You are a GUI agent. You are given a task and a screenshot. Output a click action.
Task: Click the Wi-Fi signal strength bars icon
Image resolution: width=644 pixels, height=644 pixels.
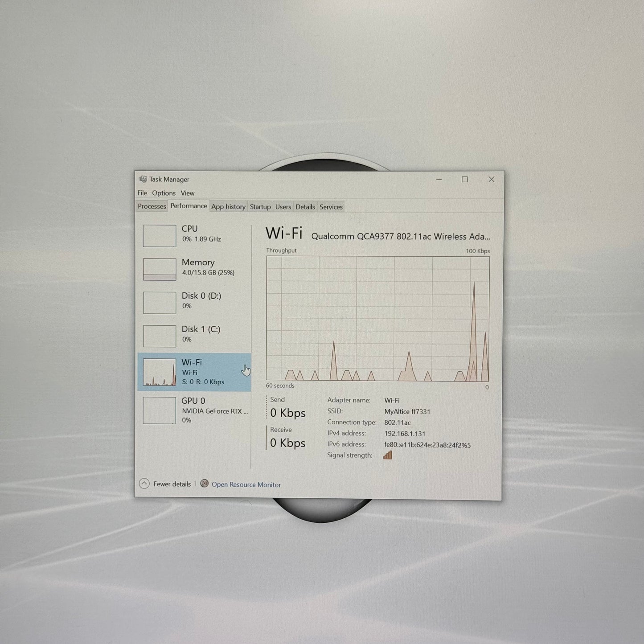[388, 455]
